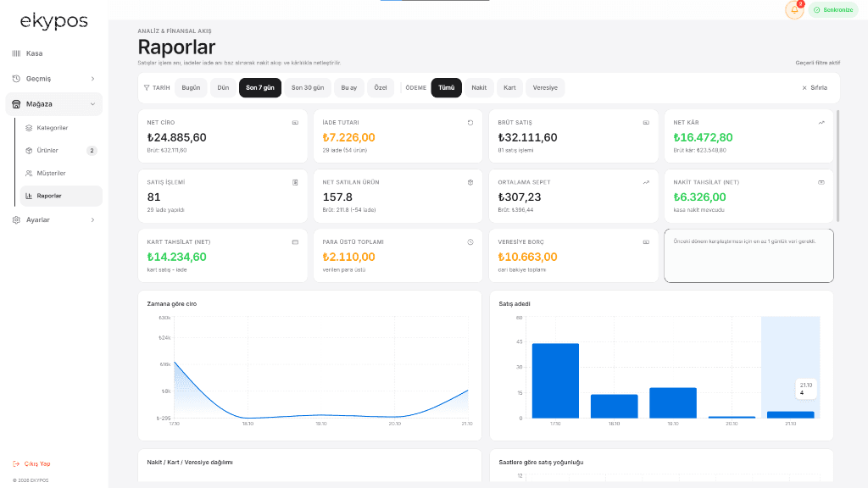Viewport: 868px width, 488px height.
Task: Click the Senkronize button
Action: click(833, 10)
